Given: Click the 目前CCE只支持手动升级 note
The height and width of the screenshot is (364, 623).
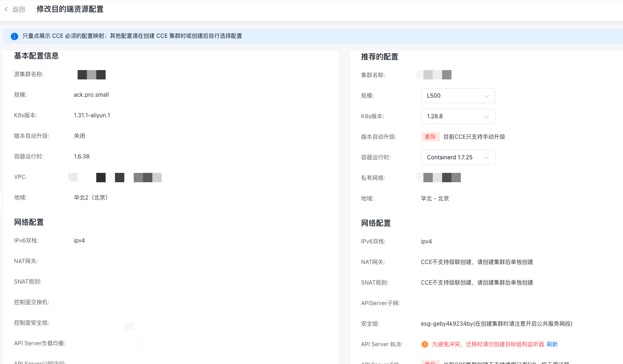Looking at the screenshot, I should click(474, 137).
